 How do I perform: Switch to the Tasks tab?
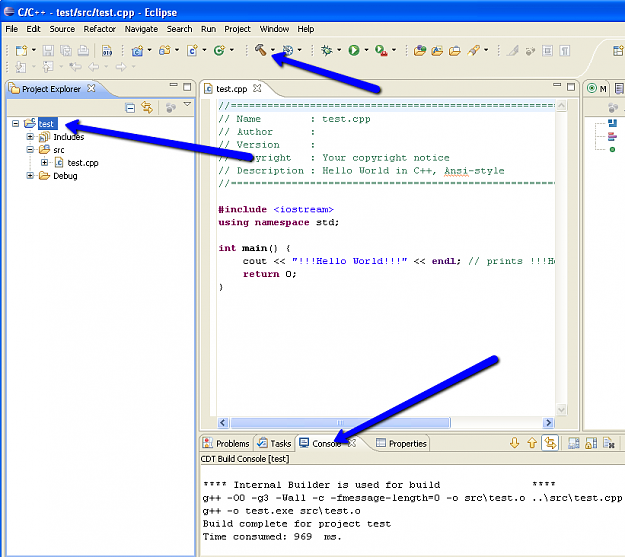274,443
